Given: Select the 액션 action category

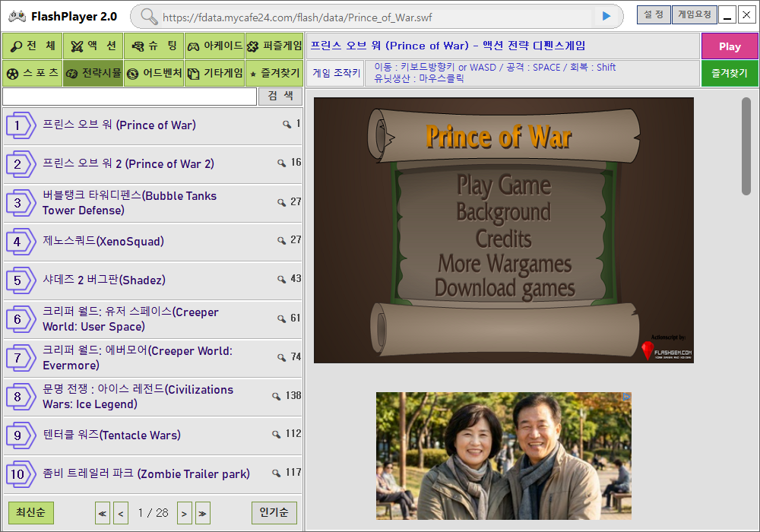Looking at the screenshot, I should pyautogui.click(x=93, y=46).
